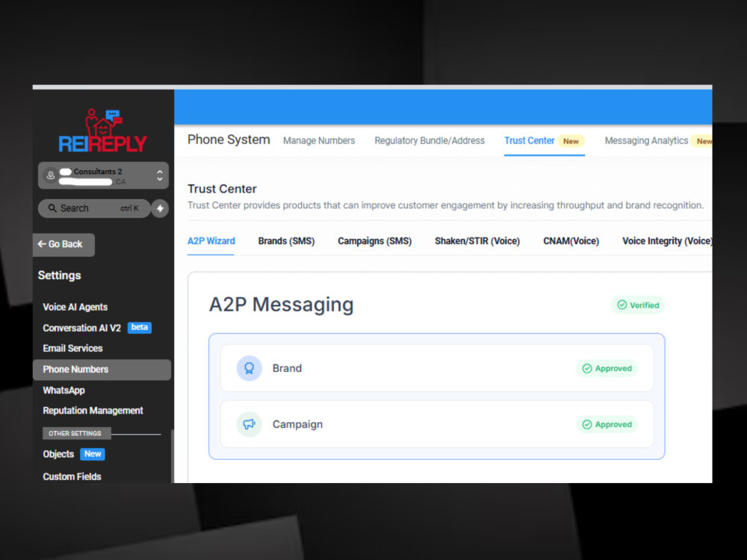The image size is (747, 560).
Task: Click the OTHER SETTINGS section label
Action: coord(76,433)
